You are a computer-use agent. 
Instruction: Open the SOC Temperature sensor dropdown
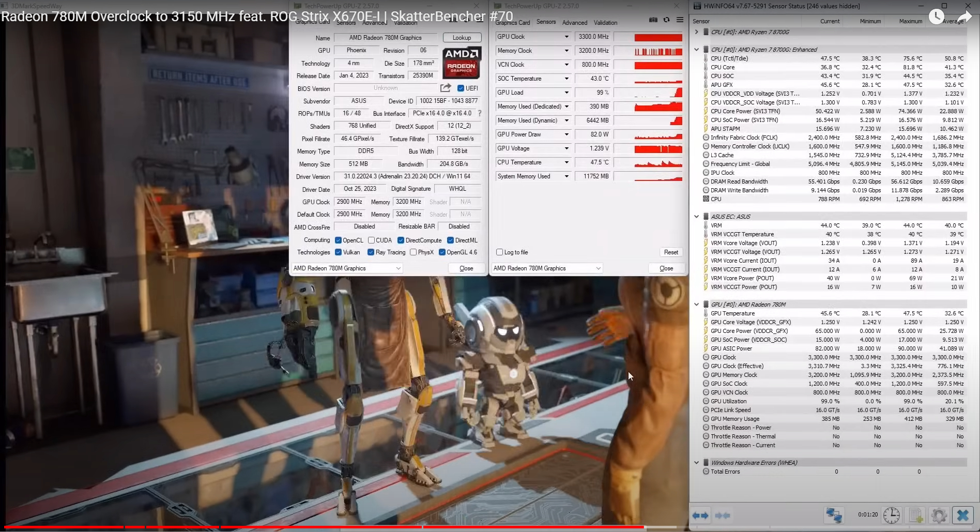coord(566,79)
